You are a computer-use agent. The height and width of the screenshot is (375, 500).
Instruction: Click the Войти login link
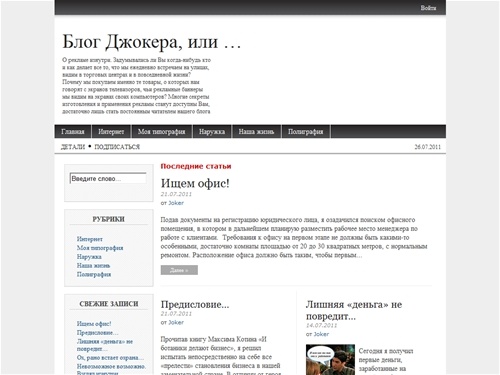428,8
